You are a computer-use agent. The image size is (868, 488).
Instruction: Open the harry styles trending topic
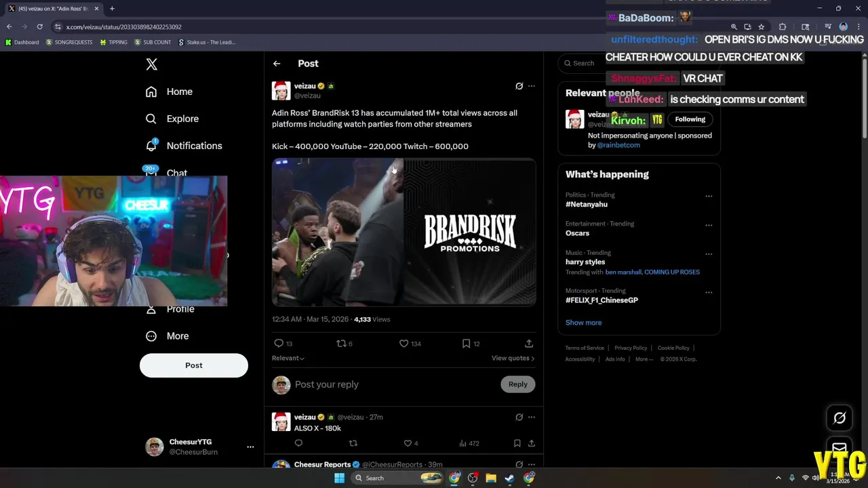pyautogui.click(x=585, y=262)
